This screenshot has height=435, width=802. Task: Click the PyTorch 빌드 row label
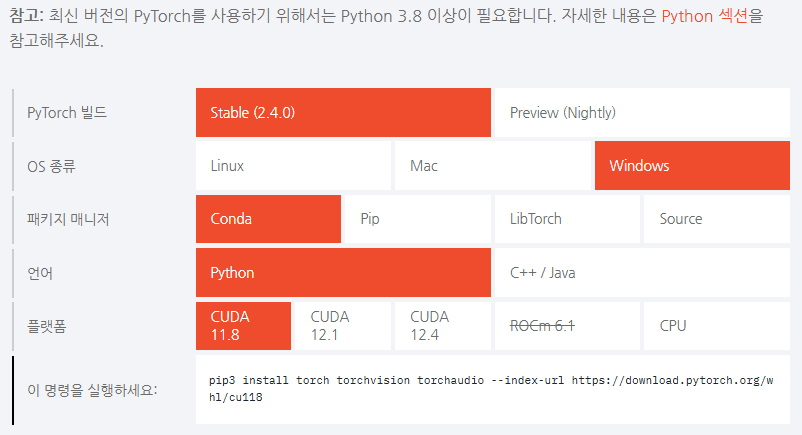[67, 113]
